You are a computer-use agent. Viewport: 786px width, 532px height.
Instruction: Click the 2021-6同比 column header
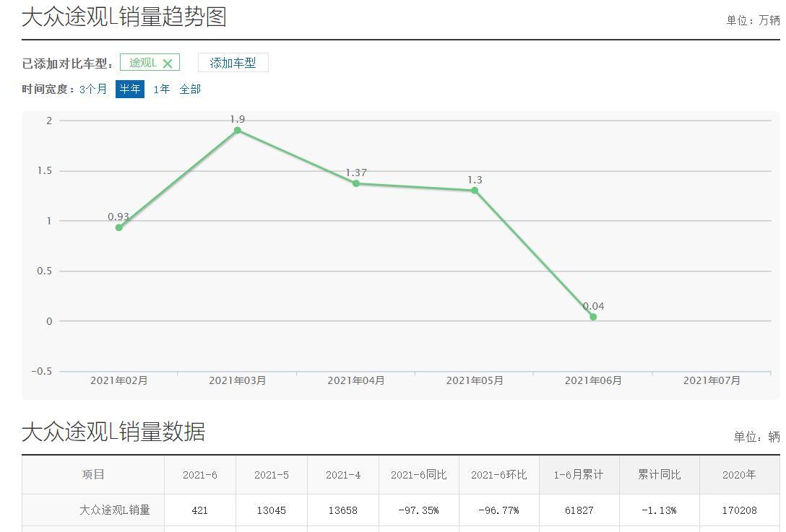point(418,475)
